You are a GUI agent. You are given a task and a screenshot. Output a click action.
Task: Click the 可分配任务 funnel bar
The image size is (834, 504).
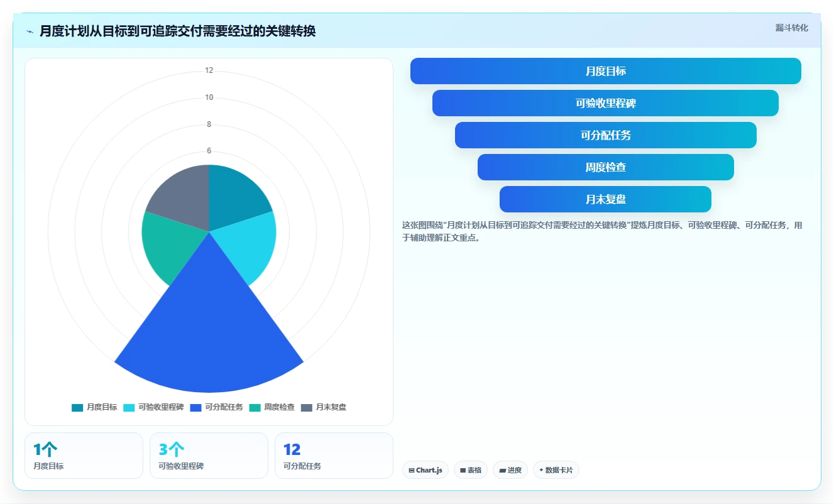(x=606, y=135)
